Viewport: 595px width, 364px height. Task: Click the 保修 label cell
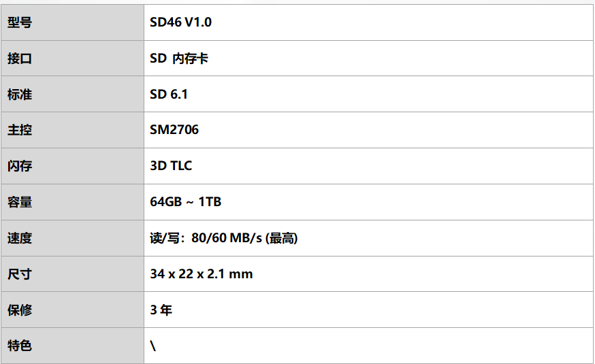point(72,310)
